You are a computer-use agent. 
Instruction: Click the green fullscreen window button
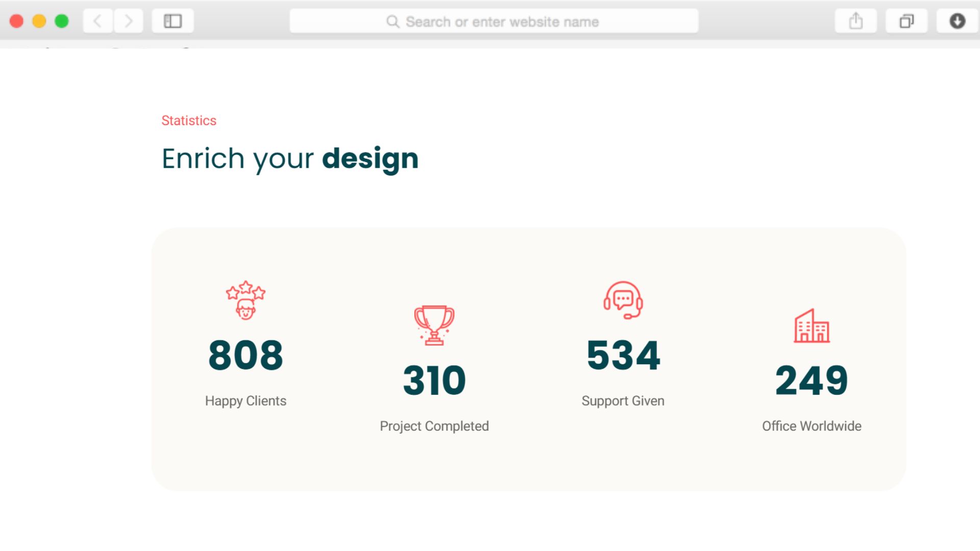62,21
